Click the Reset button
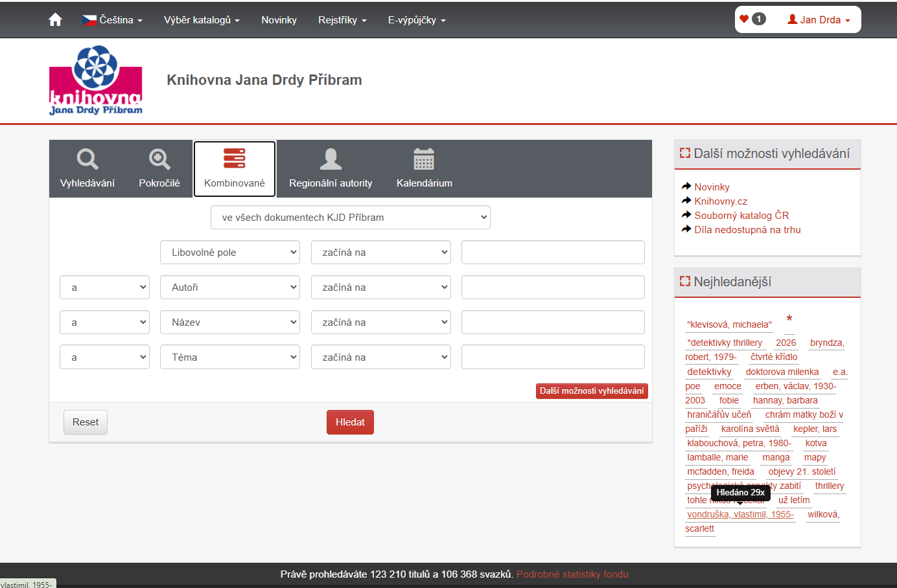This screenshot has width=897, height=588. (x=86, y=422)
